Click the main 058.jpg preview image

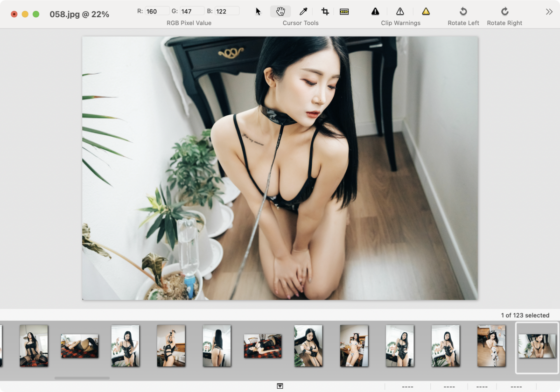280,168
